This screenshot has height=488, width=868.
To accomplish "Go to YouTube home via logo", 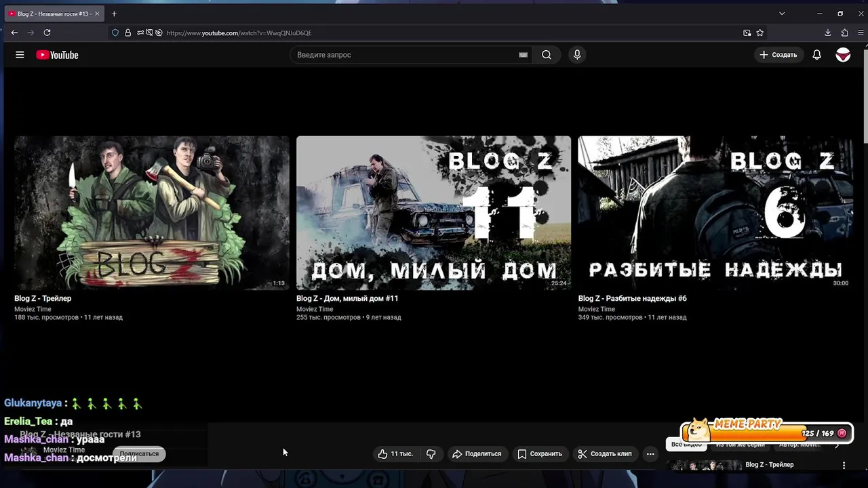I will coord(57,55).
